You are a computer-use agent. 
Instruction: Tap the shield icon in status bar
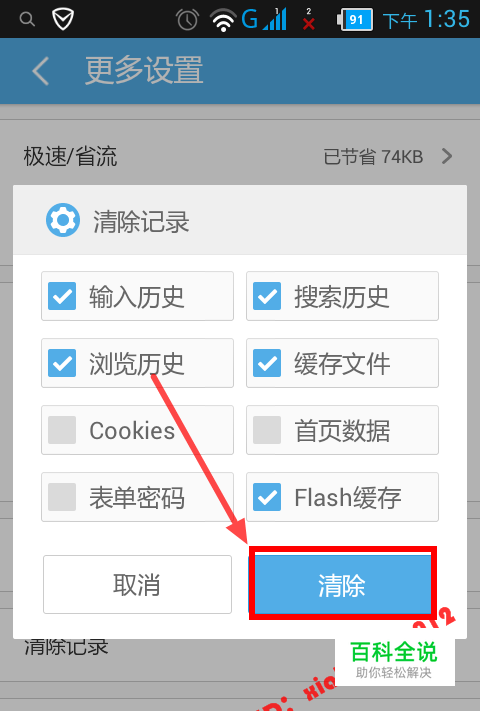tap(63, 19)
